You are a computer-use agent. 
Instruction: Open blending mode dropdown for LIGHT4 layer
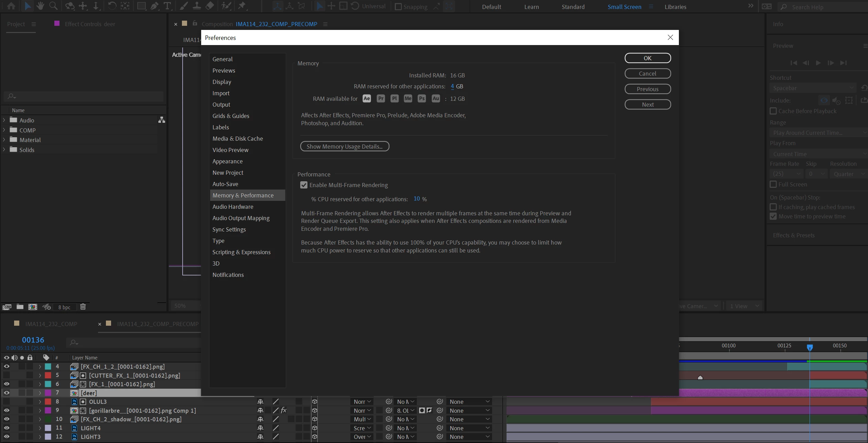tap(362, 428)
